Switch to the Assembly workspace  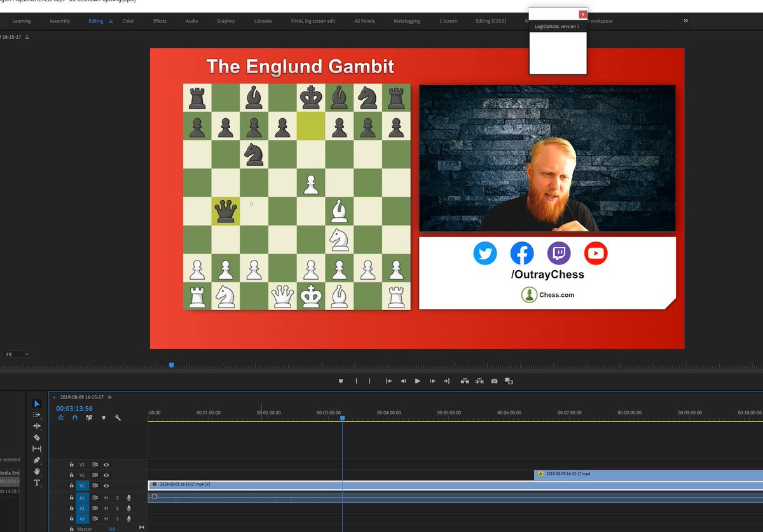60,21
